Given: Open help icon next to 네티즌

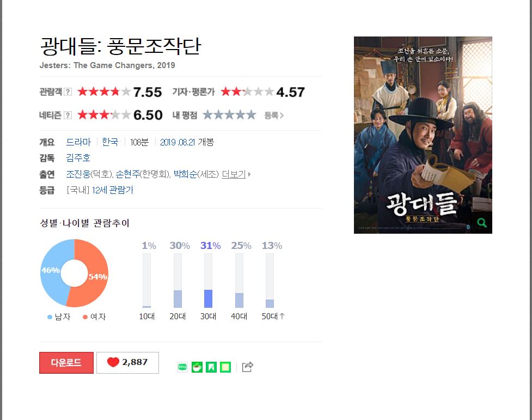Looking at the screenshot, I should [68, 115].
